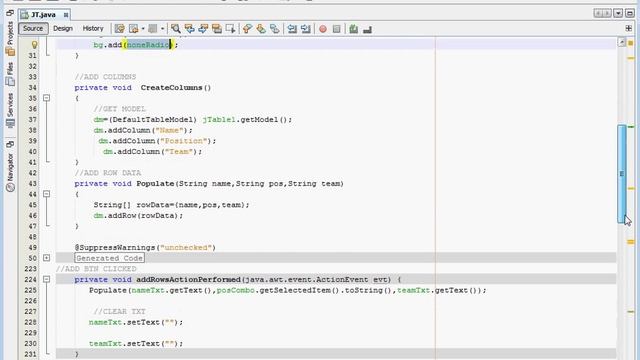
Task: Start macro recording with red circle icon
Action: 323,29
